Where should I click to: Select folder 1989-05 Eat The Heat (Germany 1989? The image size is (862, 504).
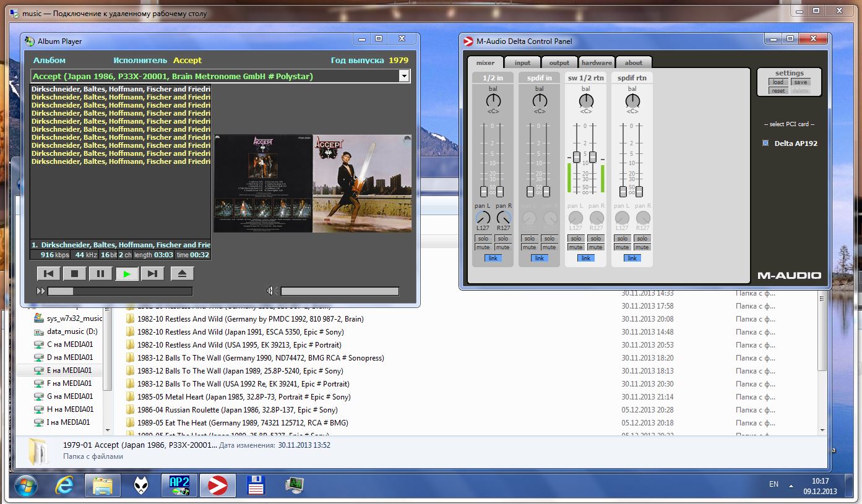(x=243, y=423)
